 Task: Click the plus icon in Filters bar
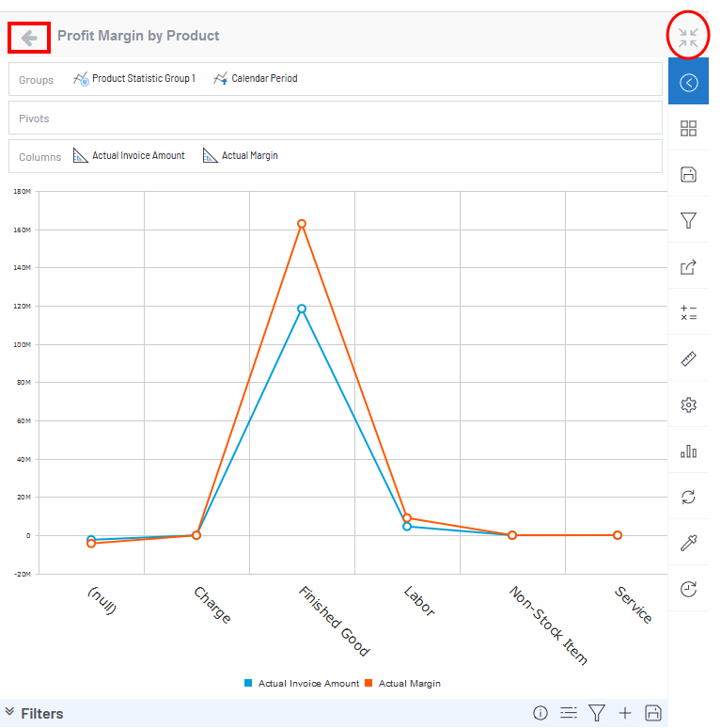[625, 713]
